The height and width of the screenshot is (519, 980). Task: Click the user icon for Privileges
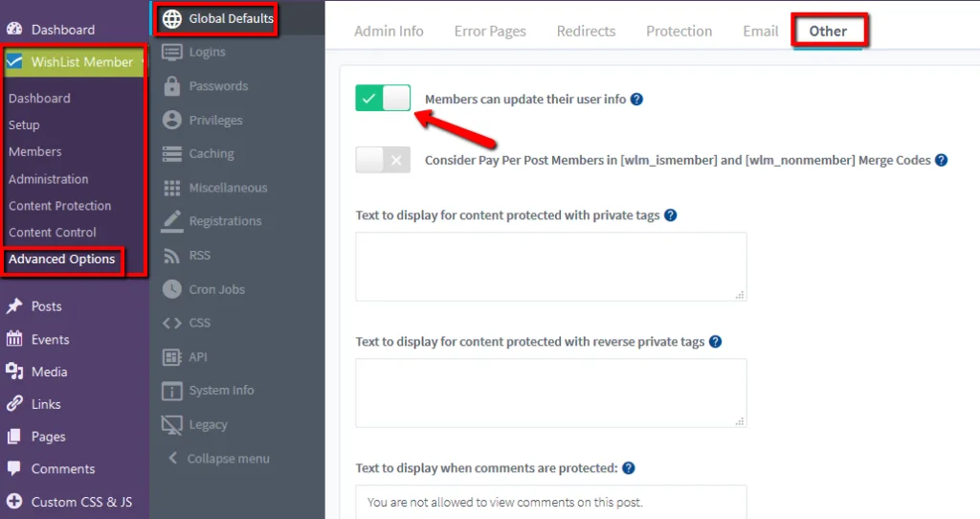[172, 120]
